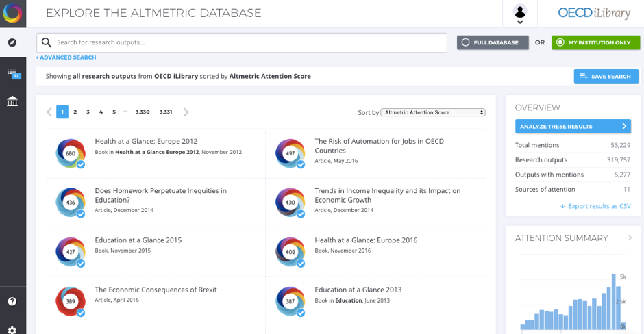Click the OECD iLibrary logo
The height and width of the screenshot is (334, 644).
594,13
